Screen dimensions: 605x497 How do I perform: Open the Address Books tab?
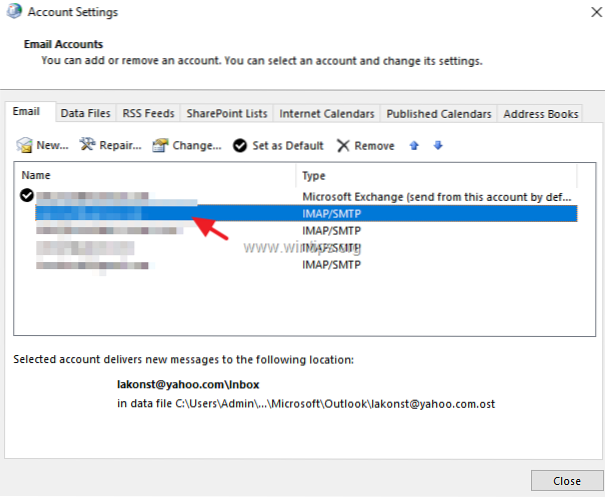coord(541,114)
